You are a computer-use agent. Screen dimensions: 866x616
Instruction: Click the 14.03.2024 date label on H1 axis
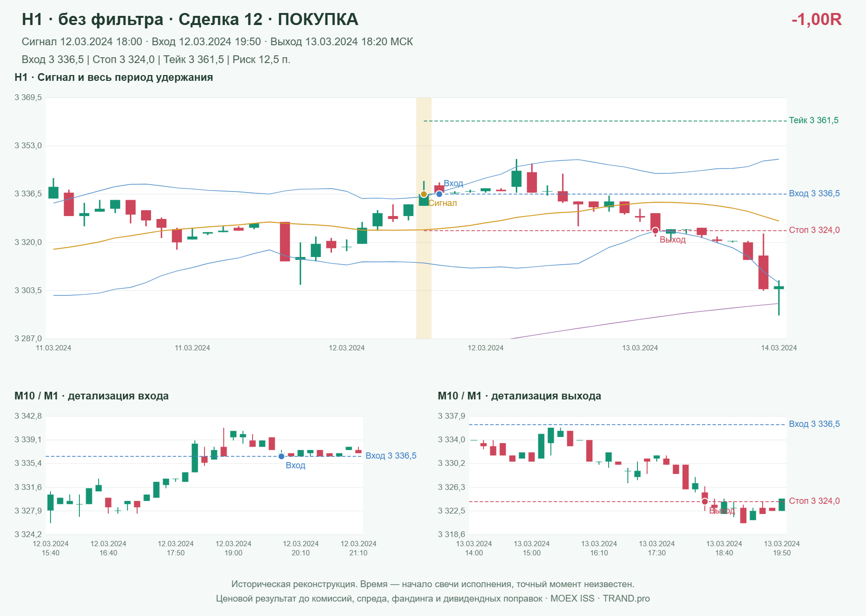pos(778,348)
